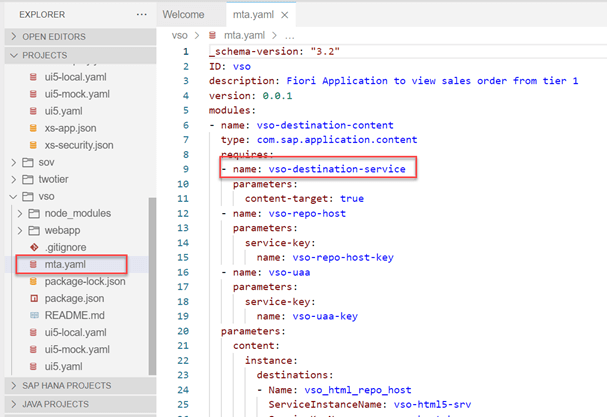Click the webapp folder icon
This screenshot has height=417, width=607.
(34, 230)
